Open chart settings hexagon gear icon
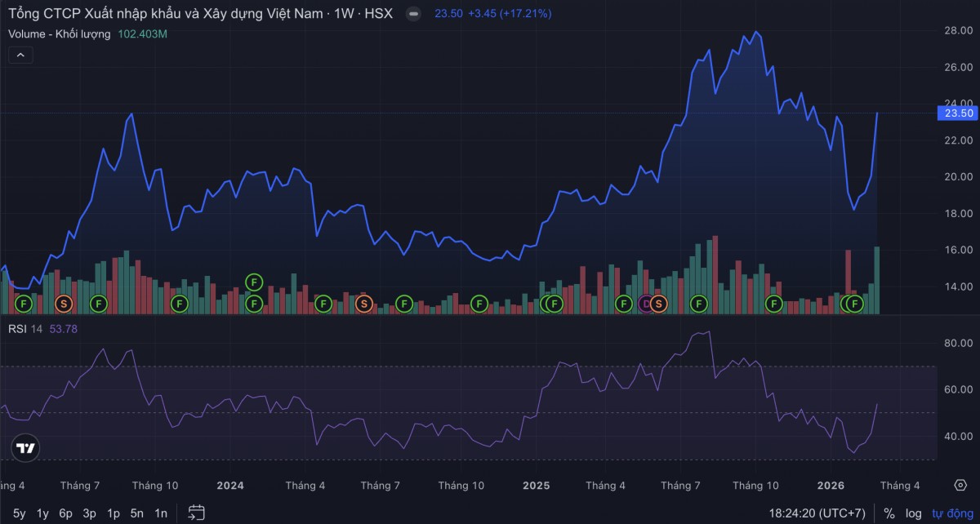The width and height of the screenshot is (980, 524). point(960,486)
